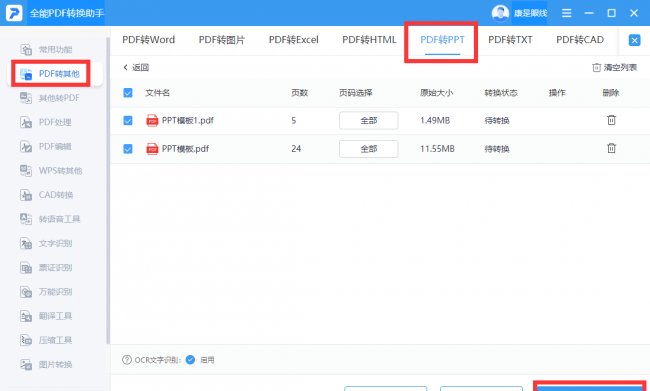Delete PPT模板.pdf with its trash icon
The height and width of the screenshot is (391, 650).
611,148
